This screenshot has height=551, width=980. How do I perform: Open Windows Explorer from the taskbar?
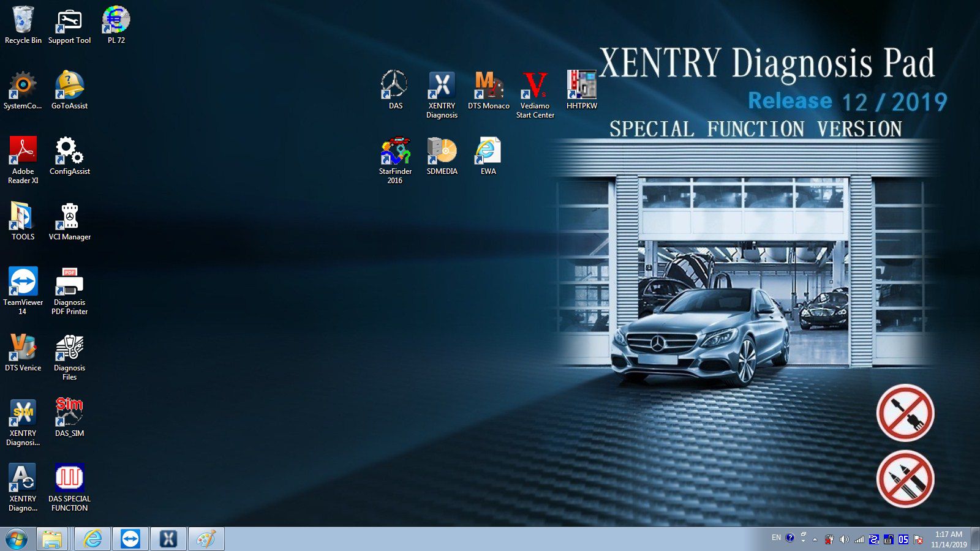tap(53, 539)
